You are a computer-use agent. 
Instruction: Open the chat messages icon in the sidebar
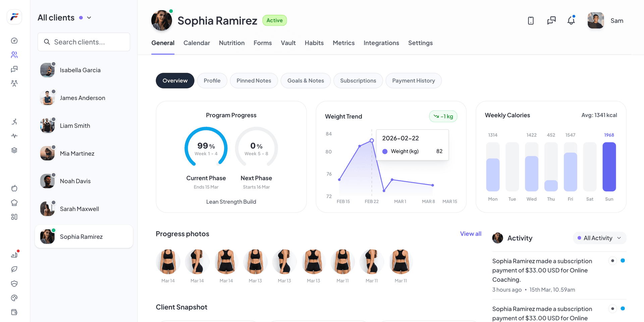[14, 69]
